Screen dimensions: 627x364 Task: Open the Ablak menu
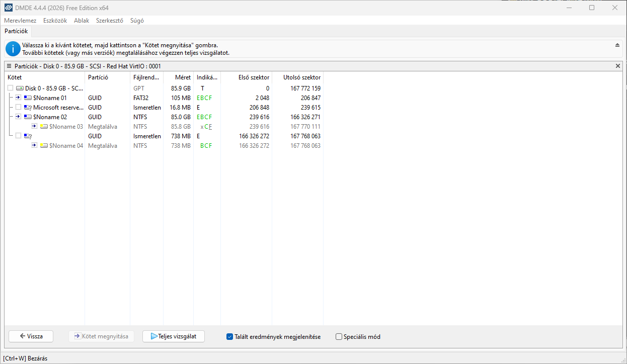(82, 21)
